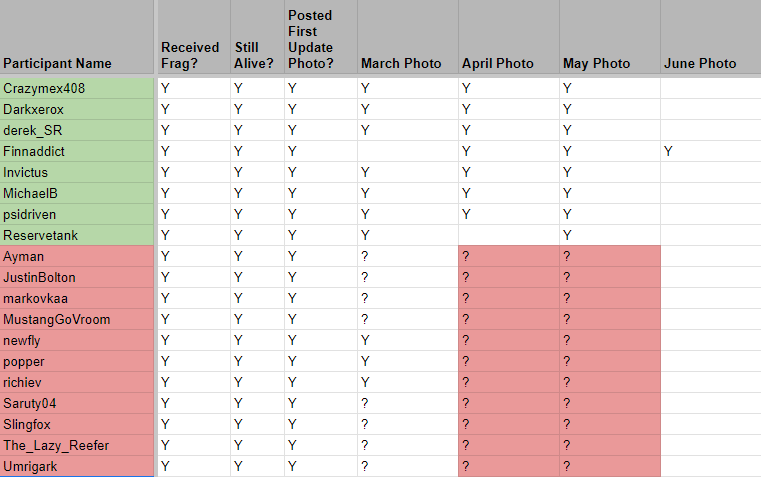Select the Ayman participant cell
Screen dimensions: 761x477
pos(78,256)
